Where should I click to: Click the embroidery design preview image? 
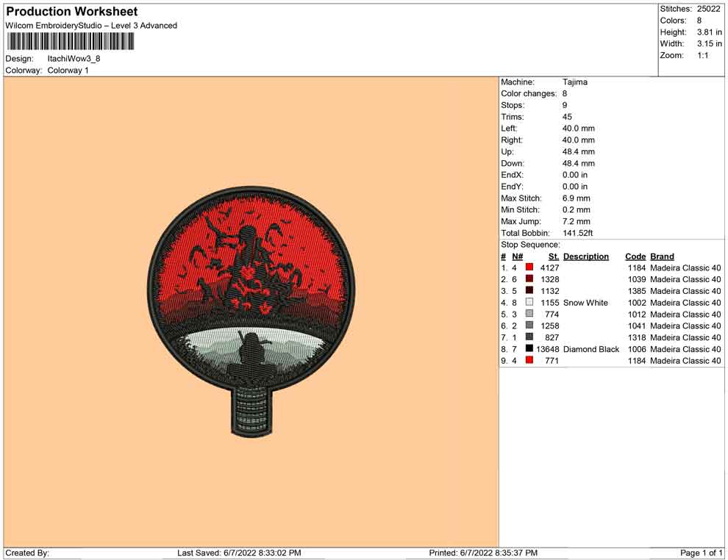coord(251,312)
